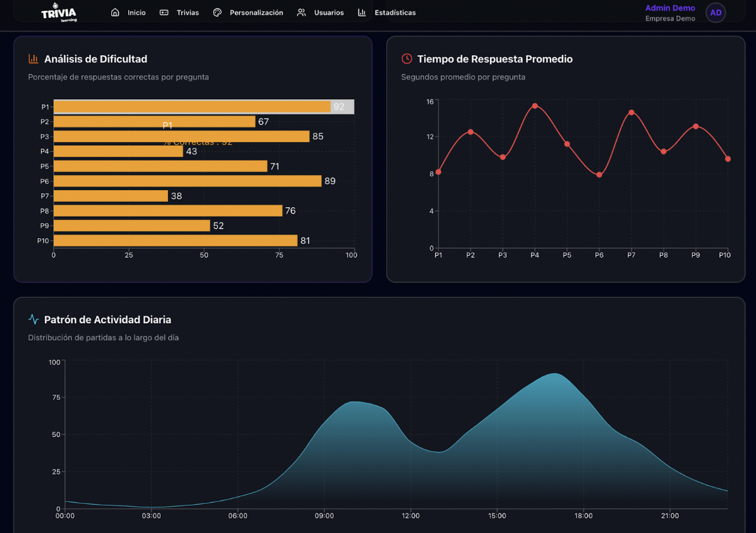This screenshot has height=533, width=756.
Task: Click the Admin Demo account name
Action: 670,8
